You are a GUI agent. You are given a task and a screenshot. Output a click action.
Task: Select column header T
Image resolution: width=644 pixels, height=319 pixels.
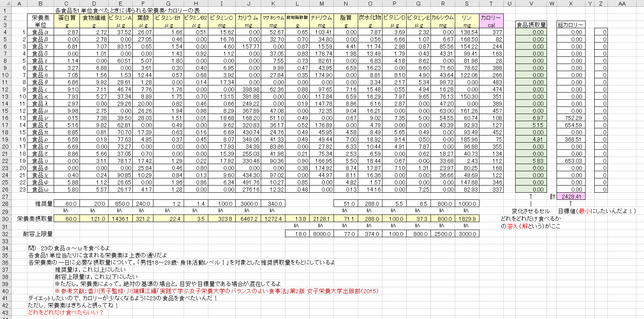(491, 4)
